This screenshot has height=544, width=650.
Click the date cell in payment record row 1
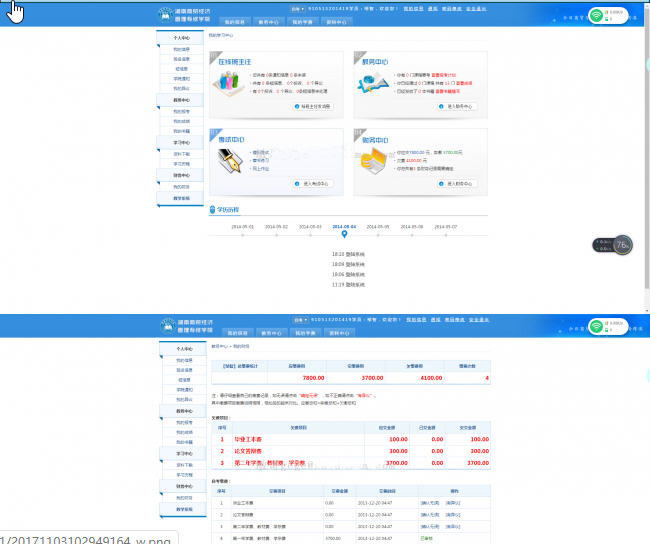click(375, 503)
